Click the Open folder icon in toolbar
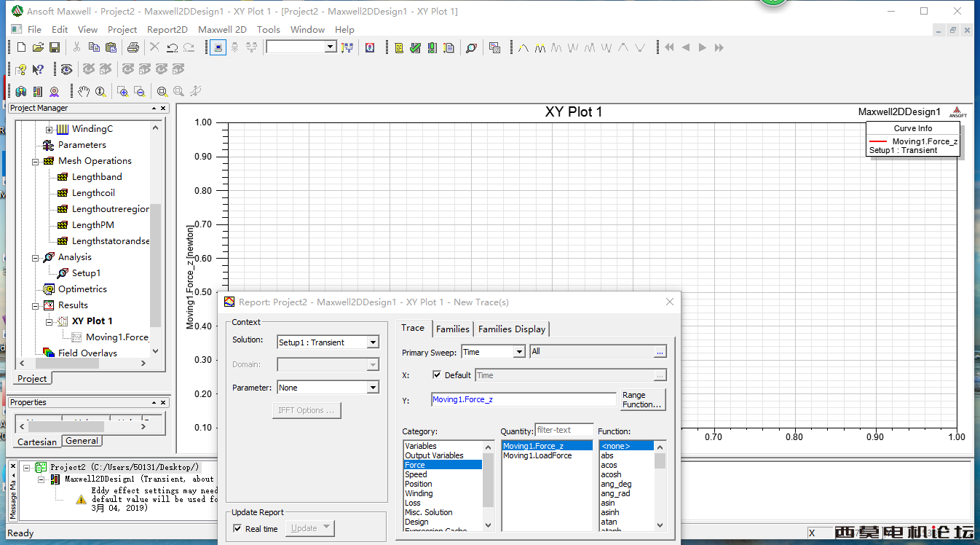Viewport: 980px width, 545px height. 38,47
